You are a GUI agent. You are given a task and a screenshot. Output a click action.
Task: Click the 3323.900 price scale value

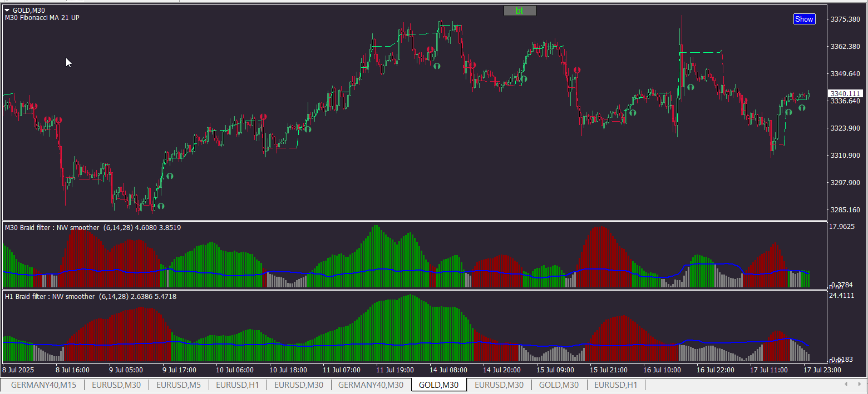pos(846,128)
